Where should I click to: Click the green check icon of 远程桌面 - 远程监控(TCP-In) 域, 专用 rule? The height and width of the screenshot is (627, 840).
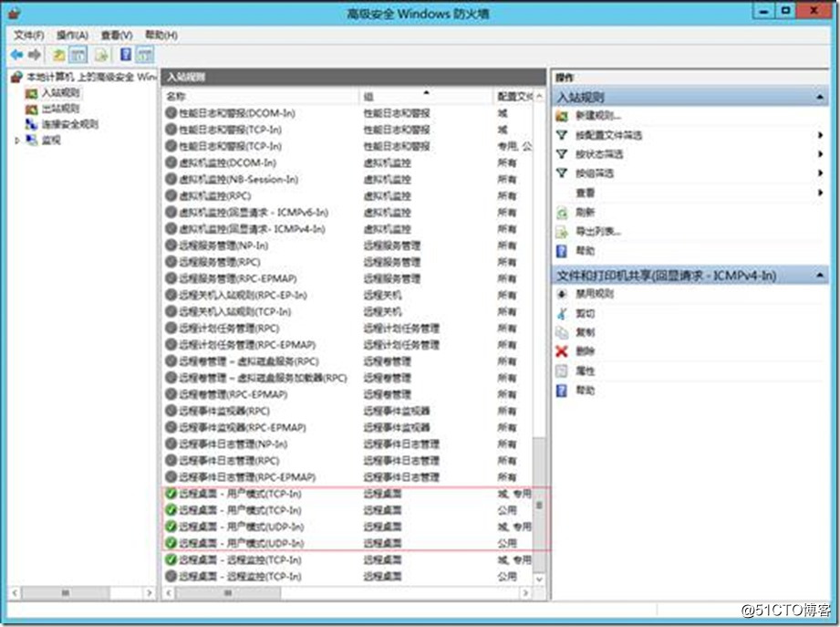(171, 559)
